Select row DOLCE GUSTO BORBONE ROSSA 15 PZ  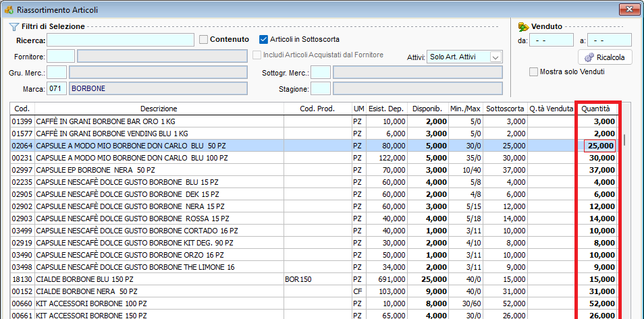314,219
